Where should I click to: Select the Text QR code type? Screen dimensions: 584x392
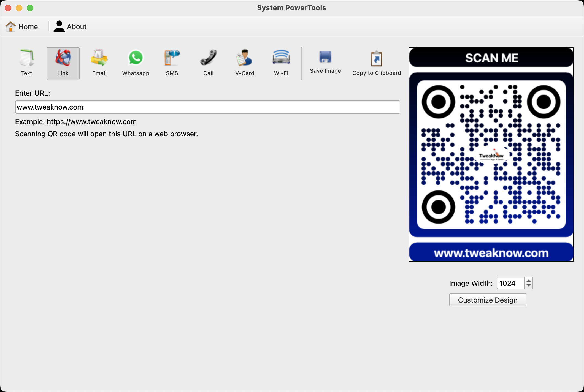[27, 63]
